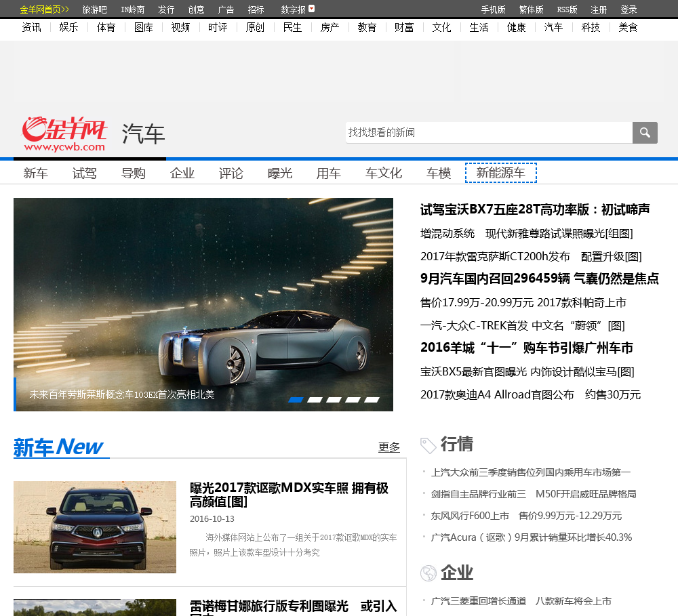Screen dimensions: 678x616
Task: Open headline 9月汽车国内召回296459辆
Action: point(539,279)
